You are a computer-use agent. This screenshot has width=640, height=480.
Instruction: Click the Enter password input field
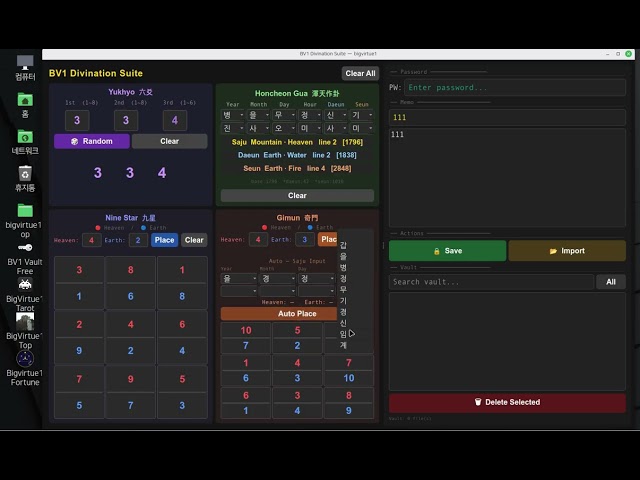(x=515, y=87)
